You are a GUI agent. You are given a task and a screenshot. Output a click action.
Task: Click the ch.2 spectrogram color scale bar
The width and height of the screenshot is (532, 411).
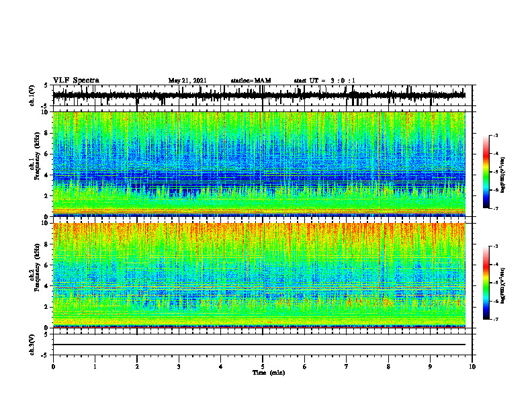pyautogui.click(x=486, y=283)
